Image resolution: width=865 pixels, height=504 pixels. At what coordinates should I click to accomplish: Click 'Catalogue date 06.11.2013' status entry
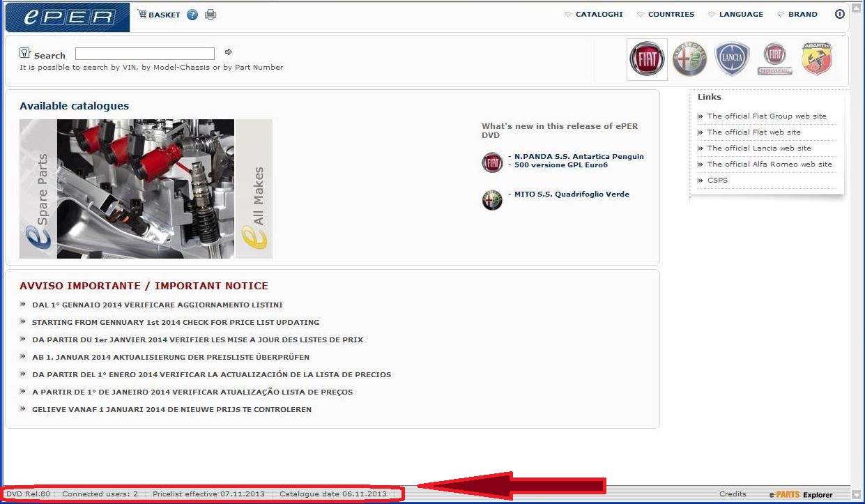click(333, 494)
